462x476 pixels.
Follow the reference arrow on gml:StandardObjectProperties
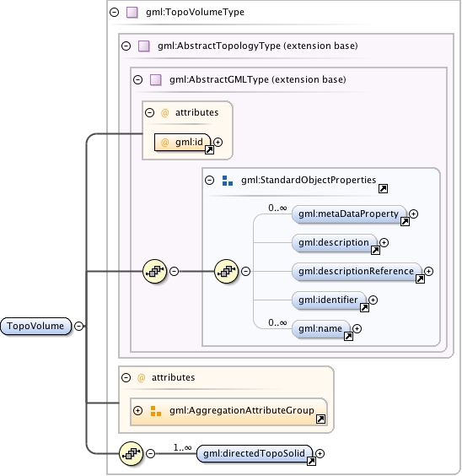(x=384, y=188)
